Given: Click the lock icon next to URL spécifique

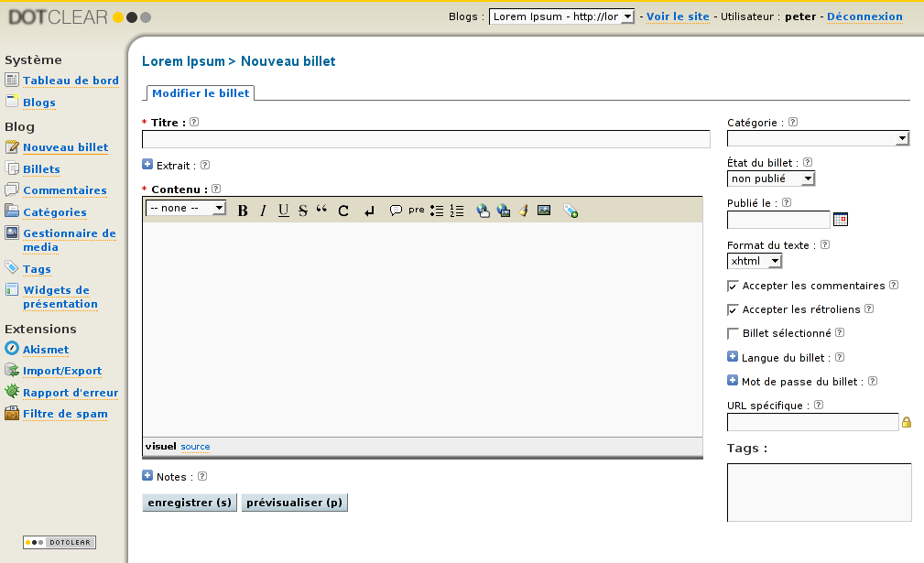Looking at the screenshot, I should click(x=907, y=422).
